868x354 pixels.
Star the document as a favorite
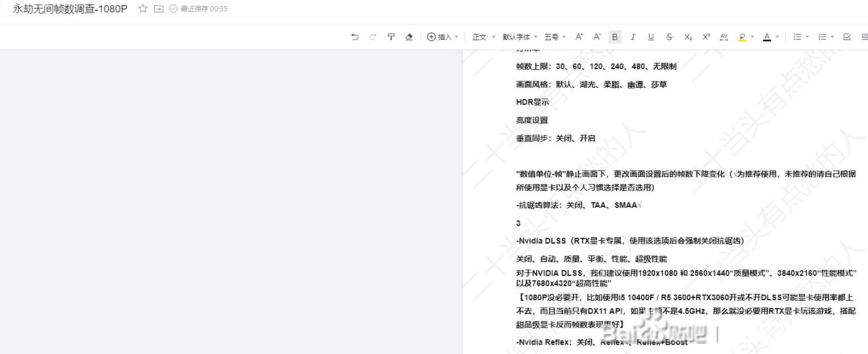pos(143,9)
